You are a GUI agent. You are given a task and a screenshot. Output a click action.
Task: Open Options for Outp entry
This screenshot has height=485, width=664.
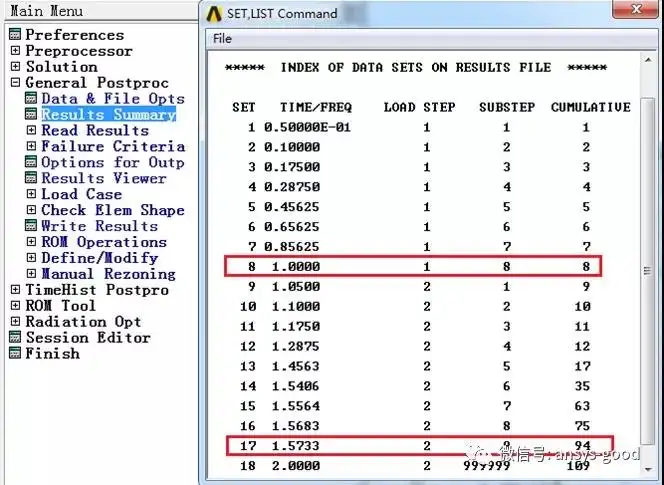click(x=112, y=162)
